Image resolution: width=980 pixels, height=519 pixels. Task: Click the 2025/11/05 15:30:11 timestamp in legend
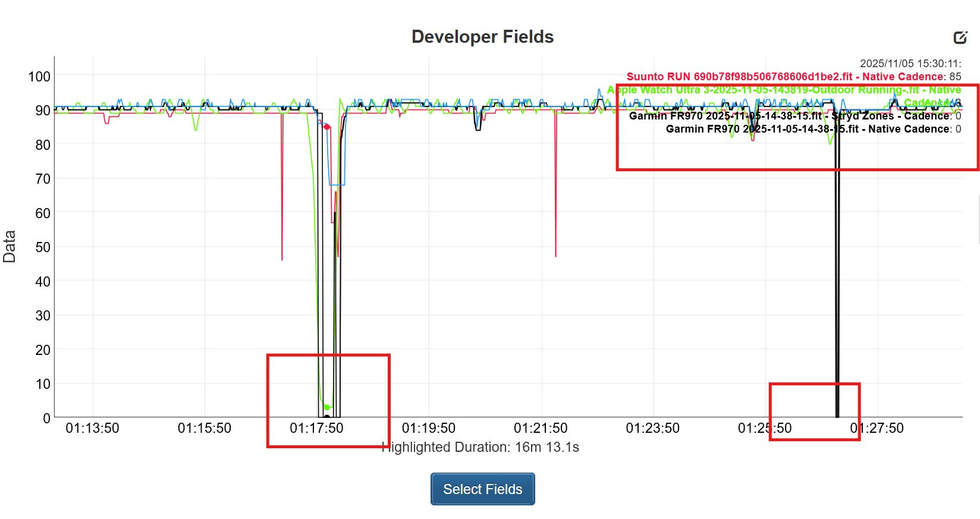click(x=910, y=64)
